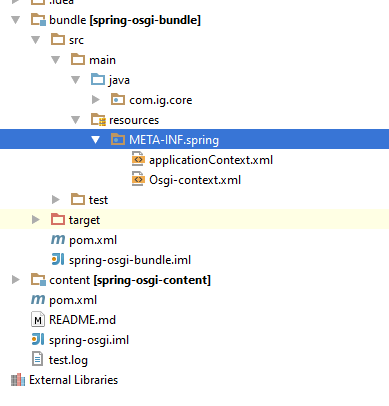
Task: Select bundle [spring-osgi-bundle] module
Action: click(x=125, y=20)
